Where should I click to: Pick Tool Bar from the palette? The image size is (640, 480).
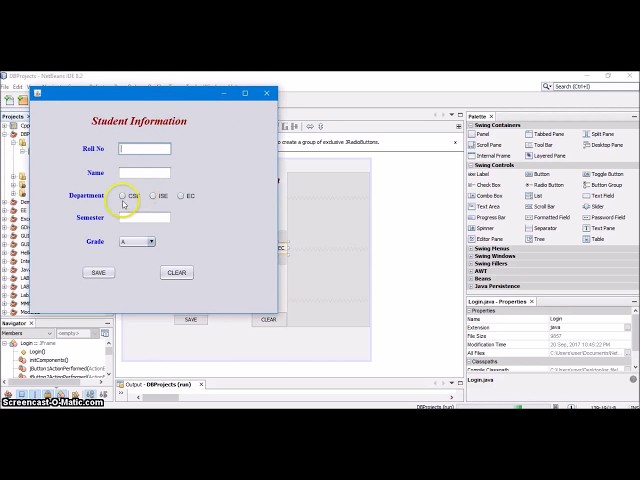click(x=539, y=145)
